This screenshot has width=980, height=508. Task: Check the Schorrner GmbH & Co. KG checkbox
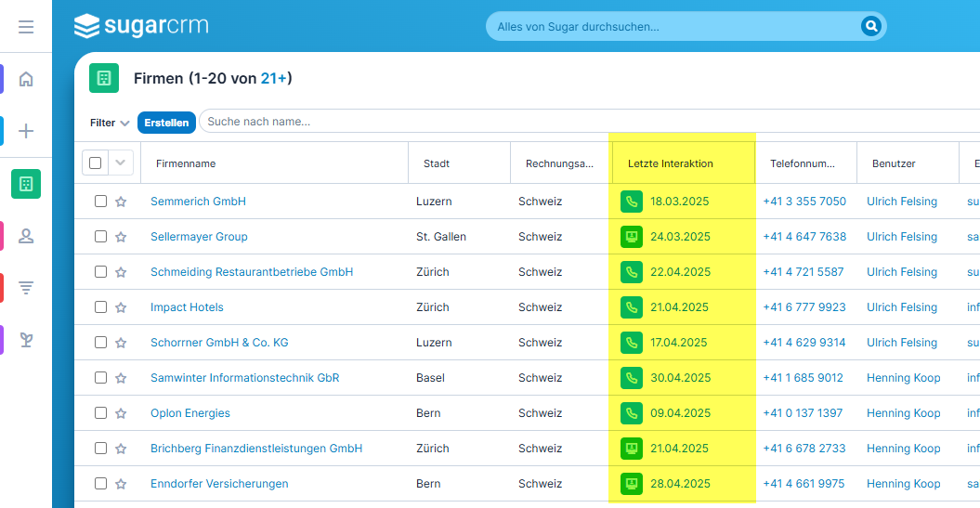point(100,343)
